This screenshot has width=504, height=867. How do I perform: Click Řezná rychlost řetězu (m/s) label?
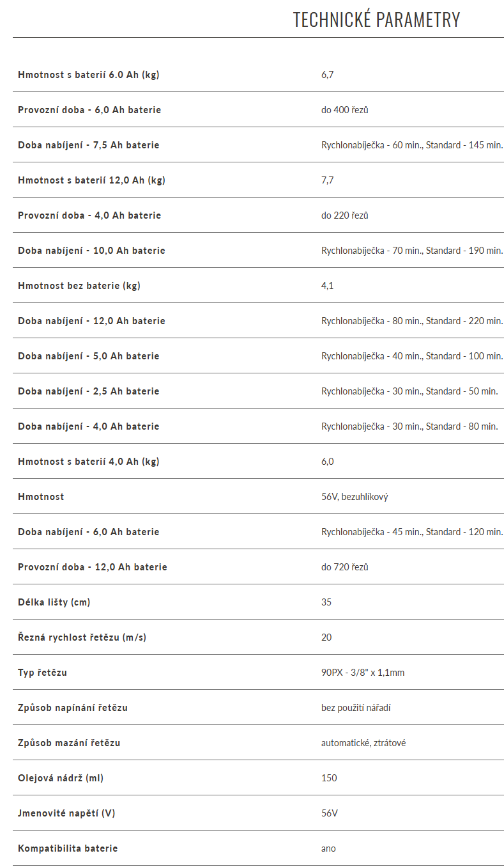point(82,637)
